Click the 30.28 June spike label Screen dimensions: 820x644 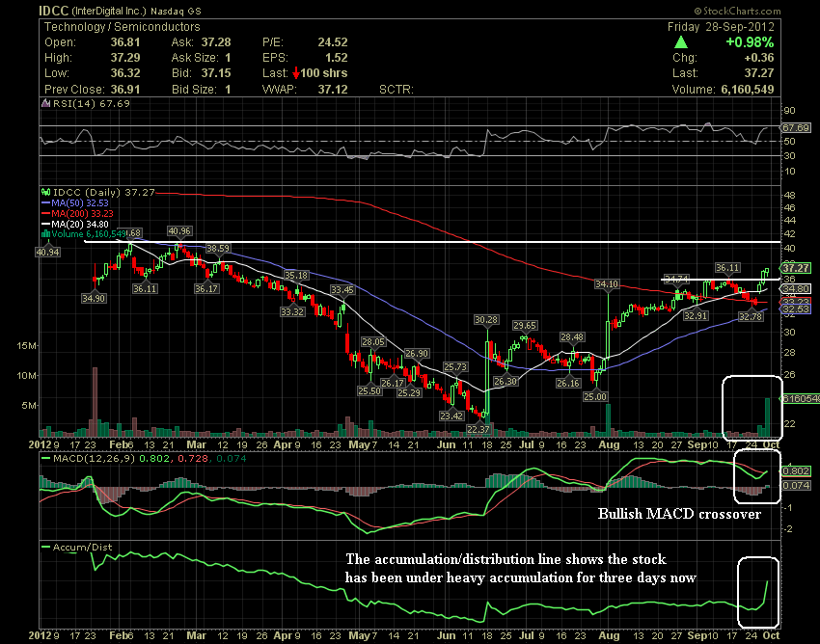(x=486, y=319)
